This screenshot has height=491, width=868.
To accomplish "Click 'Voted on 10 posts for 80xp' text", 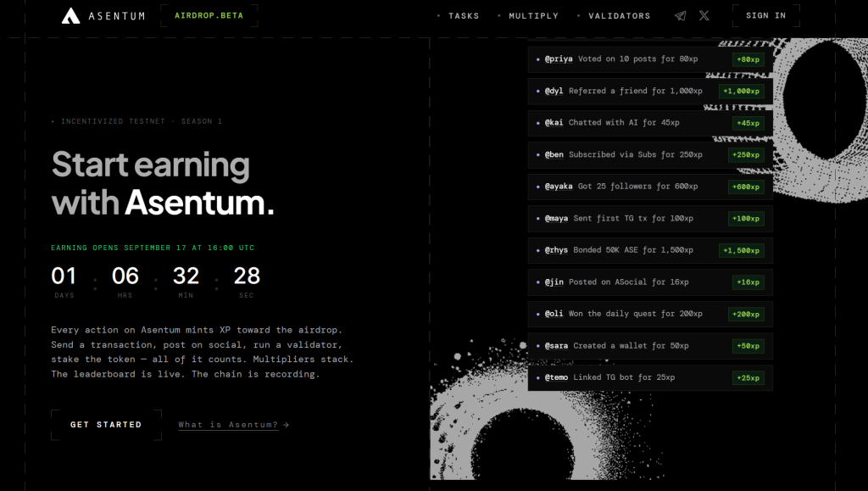I will coord(637,59).
